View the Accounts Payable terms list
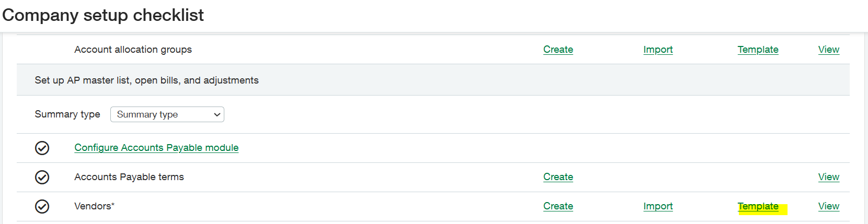The image size is (868, 224). (828, 177)
